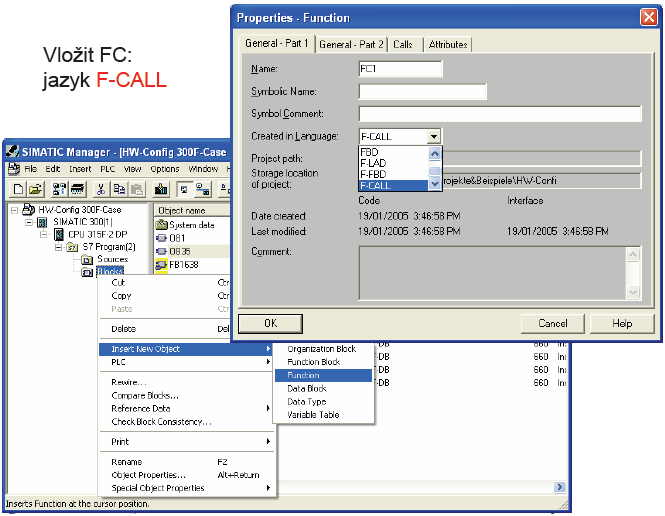Screen dimensions: 665x516
Task: Click the language list scroll-up arrow
Action: point(435,153)
